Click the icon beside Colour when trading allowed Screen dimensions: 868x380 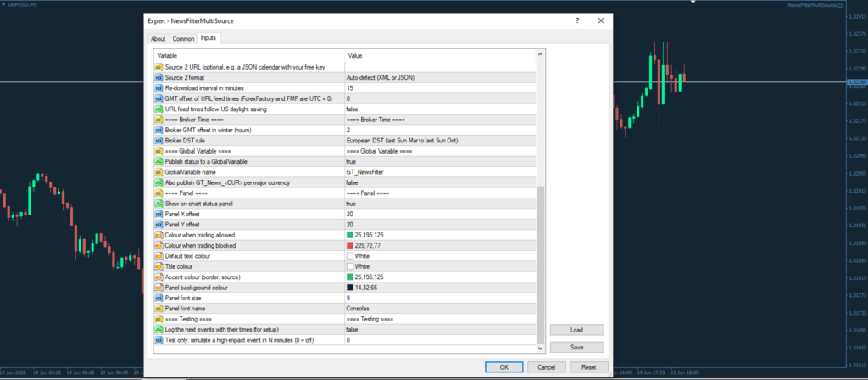159,236
